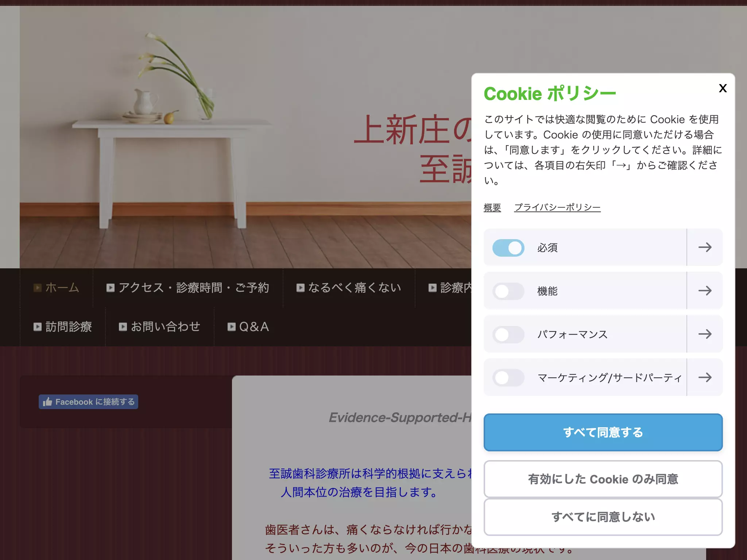Screen dimensions: 747x560
Task: Open the Q&A menu item
Action: [248, 327]
